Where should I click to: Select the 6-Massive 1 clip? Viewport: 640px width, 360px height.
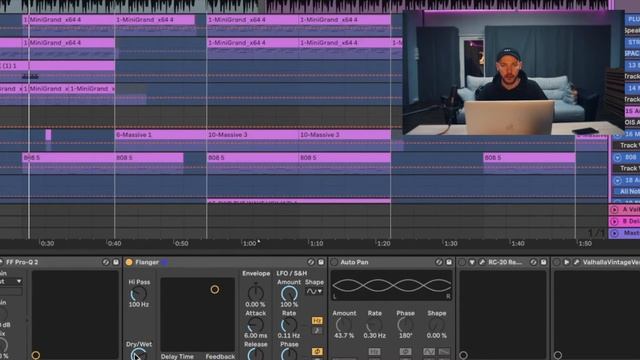(160, 135)
